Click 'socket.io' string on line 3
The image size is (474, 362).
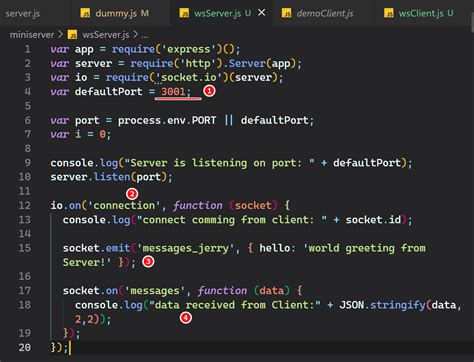[x=189, y=77]
